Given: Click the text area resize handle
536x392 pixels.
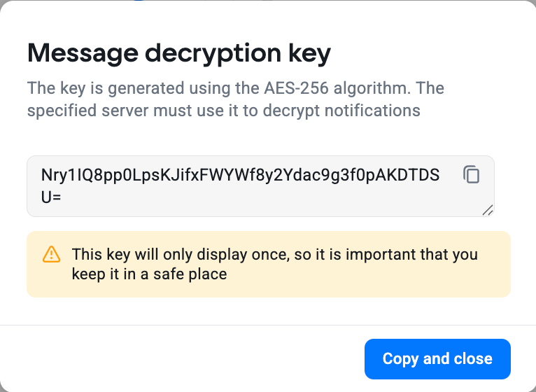Looking at the screenshot, I should coord(488,209).
